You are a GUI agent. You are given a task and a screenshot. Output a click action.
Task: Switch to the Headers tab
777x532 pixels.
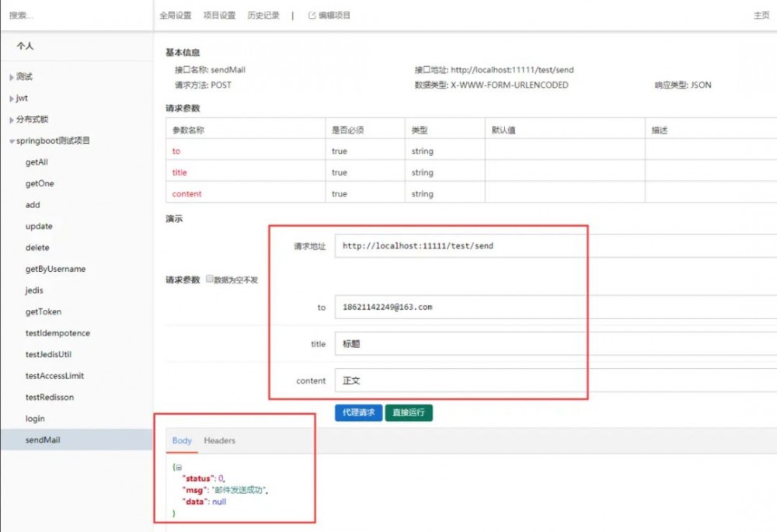[x=219, y=440]
